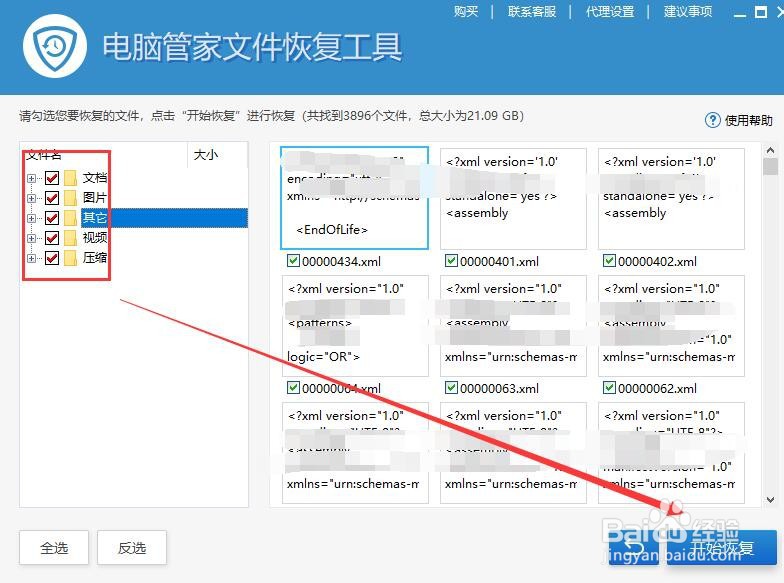Select the 压缩 tree row label
This screenshot has height=583, width=784.
point(94,258)
